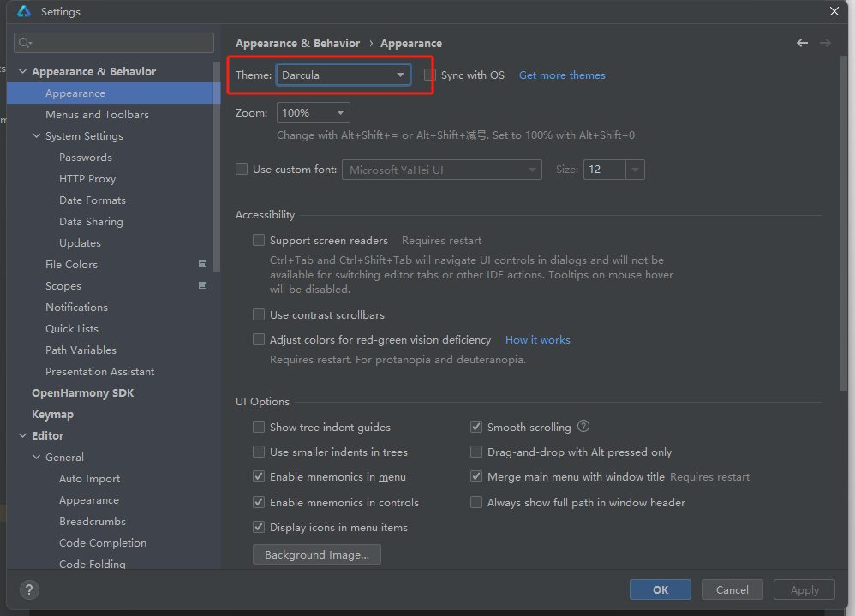Open the custom font Microsoft YaHei UI dropdown
The height and width of the screenshot is (616, 855).
[x=442, y=170]
